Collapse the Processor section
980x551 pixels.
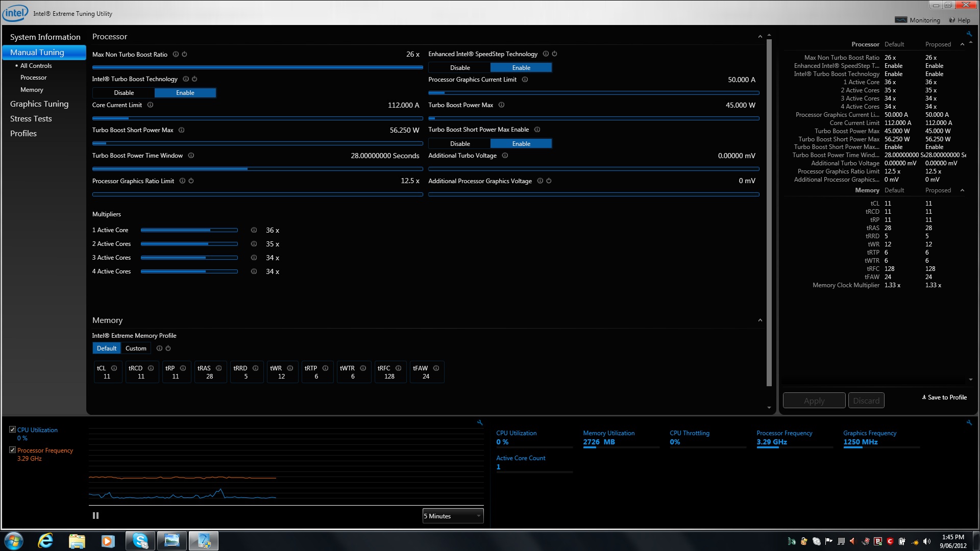point(760,37)
